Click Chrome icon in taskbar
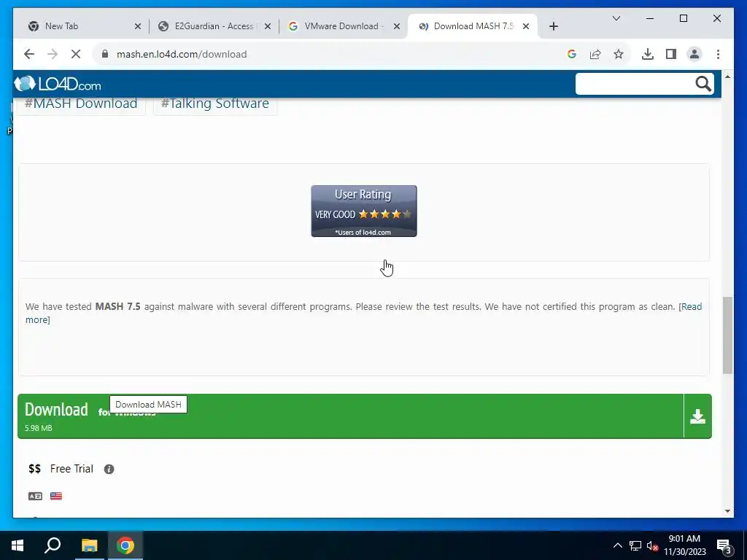 point(125,545)
